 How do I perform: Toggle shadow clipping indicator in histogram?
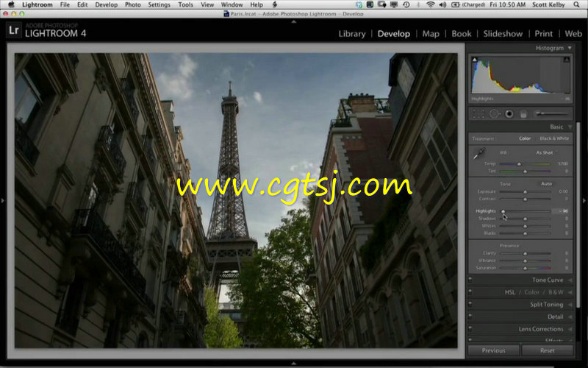pos(475,60)
